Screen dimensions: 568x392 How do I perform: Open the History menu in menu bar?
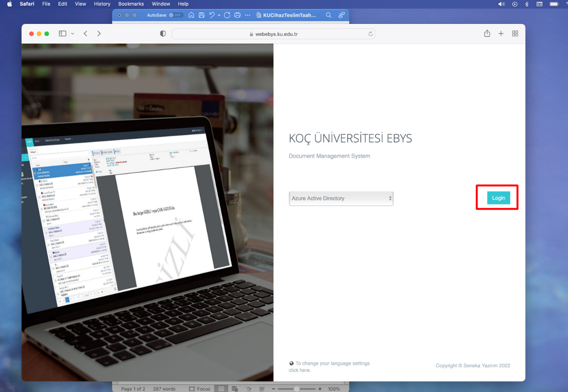tap(102, 4)
